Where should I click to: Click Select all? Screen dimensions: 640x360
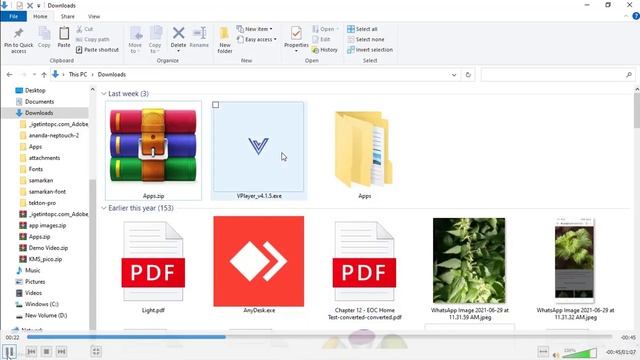click(x=362, y=29)
